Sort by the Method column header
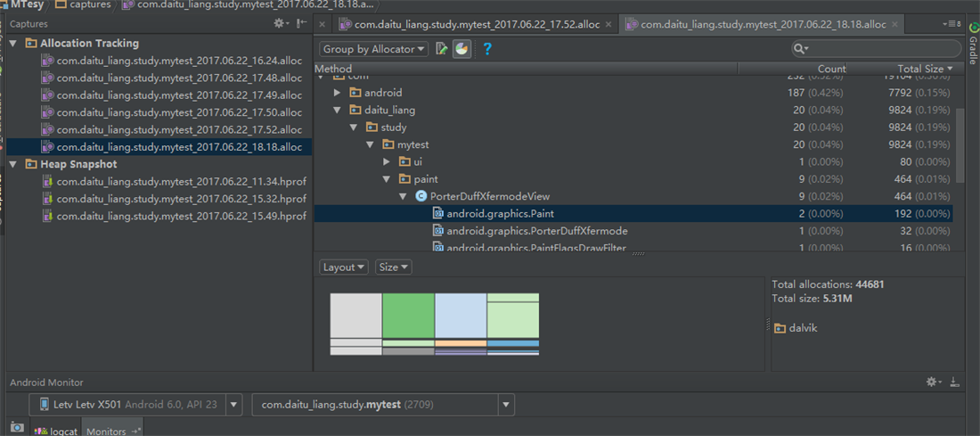This screenshot has height=436, width=980. click(525, 68)
